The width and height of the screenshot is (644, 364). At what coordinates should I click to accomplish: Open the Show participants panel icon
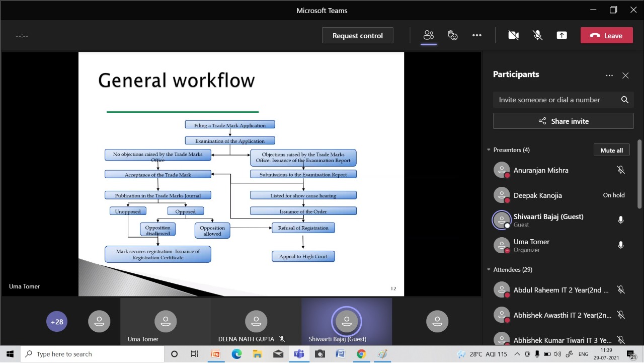coord(429,35)
